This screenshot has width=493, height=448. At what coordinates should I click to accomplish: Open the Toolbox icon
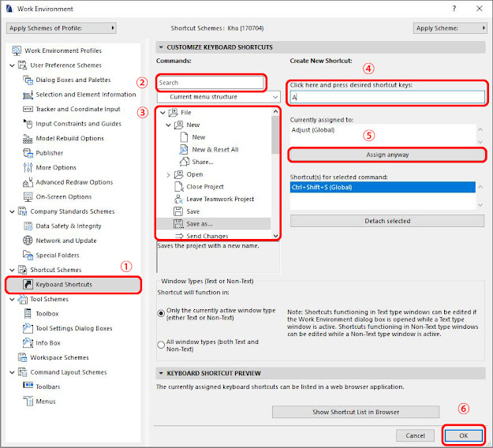pyautogui.click(x=28, y=313)
